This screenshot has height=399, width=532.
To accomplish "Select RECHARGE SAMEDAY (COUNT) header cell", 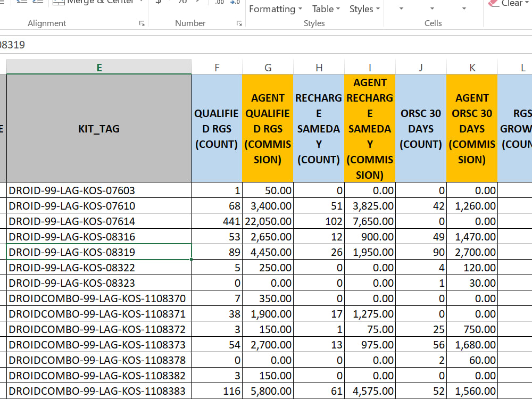I will point(319,128).
